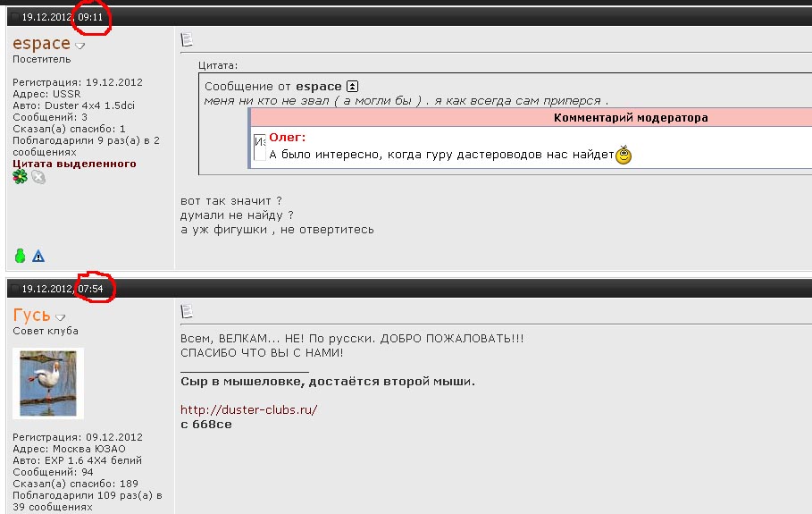812x514 pixels.
Task: Click the ICQ flower icon under espace
Action: [20, 177]
